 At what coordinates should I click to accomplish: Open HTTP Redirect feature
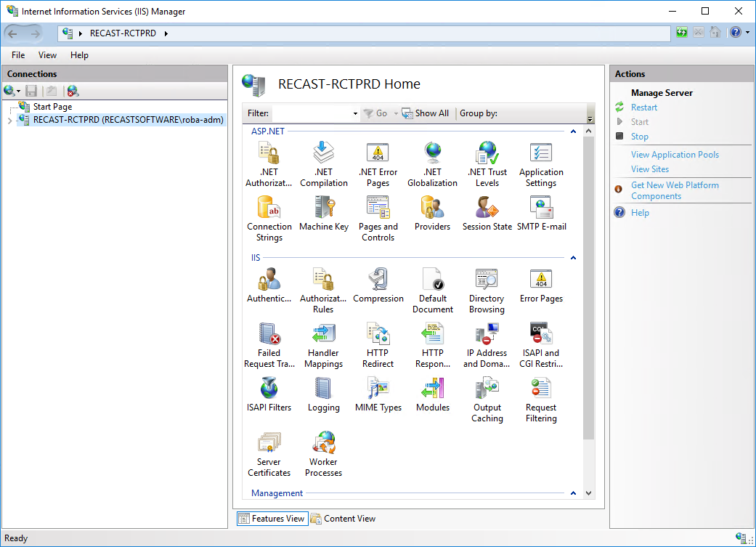click(x=378, y=345)
